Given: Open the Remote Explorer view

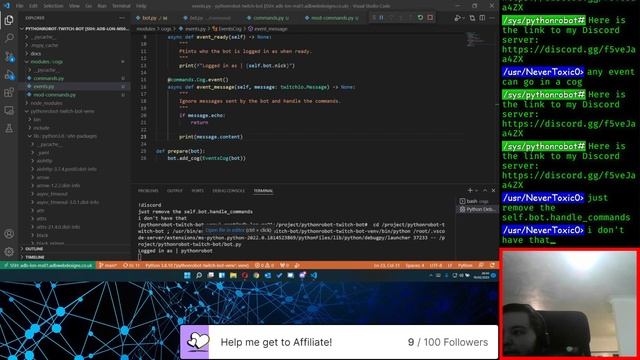Looking at the screenshot, I should (x=9, y=111).
